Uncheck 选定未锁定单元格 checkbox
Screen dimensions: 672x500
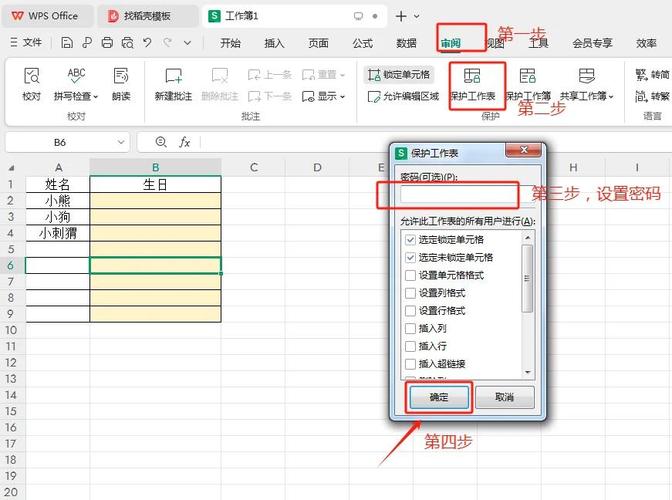(x=410, y=257)
